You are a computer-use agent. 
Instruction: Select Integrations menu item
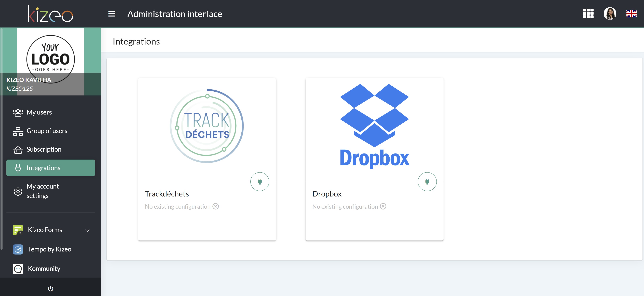coord(50,168)
